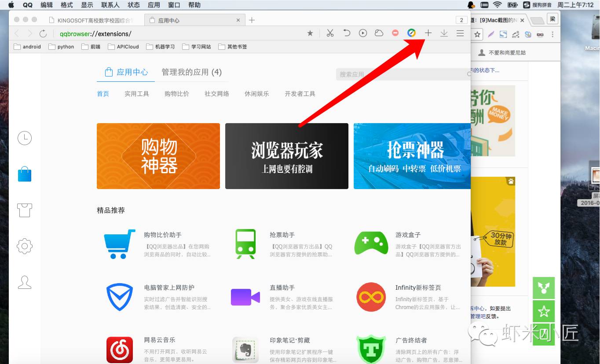Expand the android bookmarks folder

[x=27, y=47]
